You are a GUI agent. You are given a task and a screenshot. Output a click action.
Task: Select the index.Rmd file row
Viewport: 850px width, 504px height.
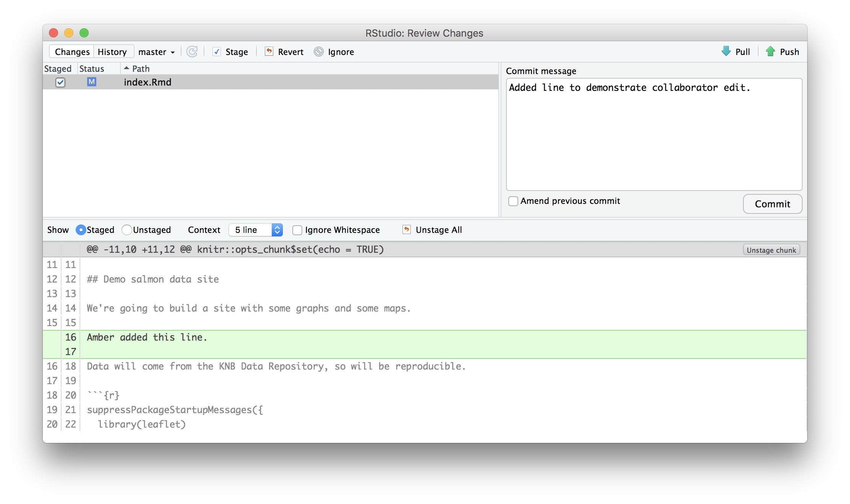[x=271, y=82]
